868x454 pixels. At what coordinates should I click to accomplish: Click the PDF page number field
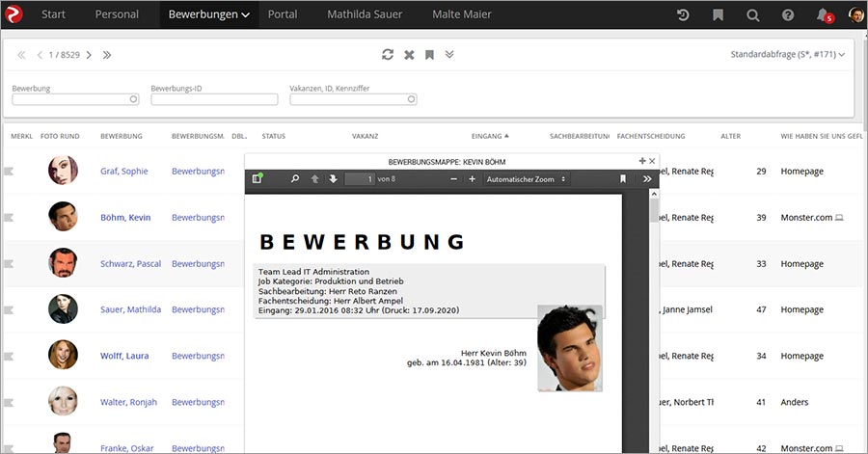click(x=360, y=178)
